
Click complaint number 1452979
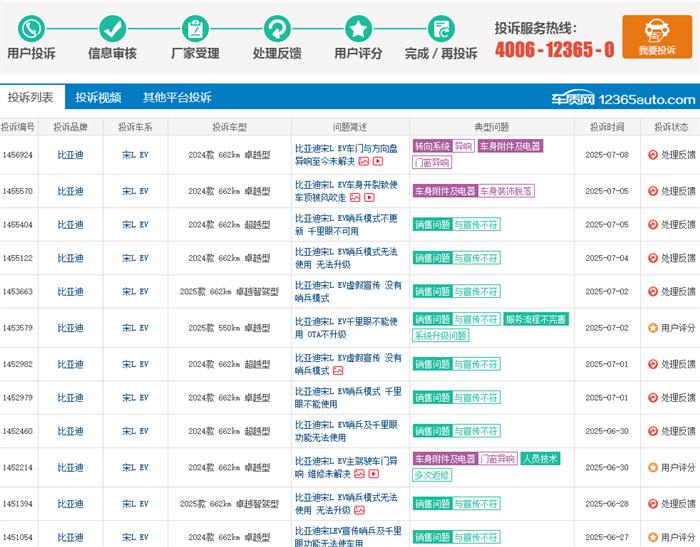(x=18, y=397)
